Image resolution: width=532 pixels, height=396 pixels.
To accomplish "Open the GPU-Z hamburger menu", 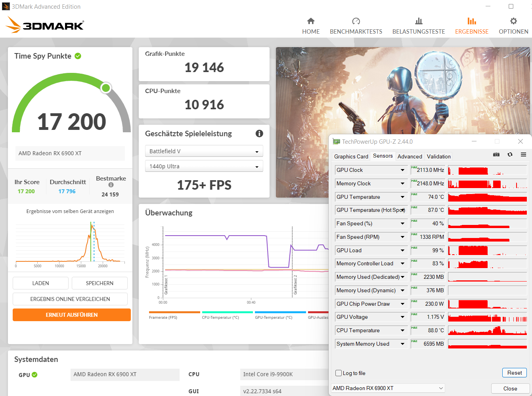I will [x=523, y=154].
